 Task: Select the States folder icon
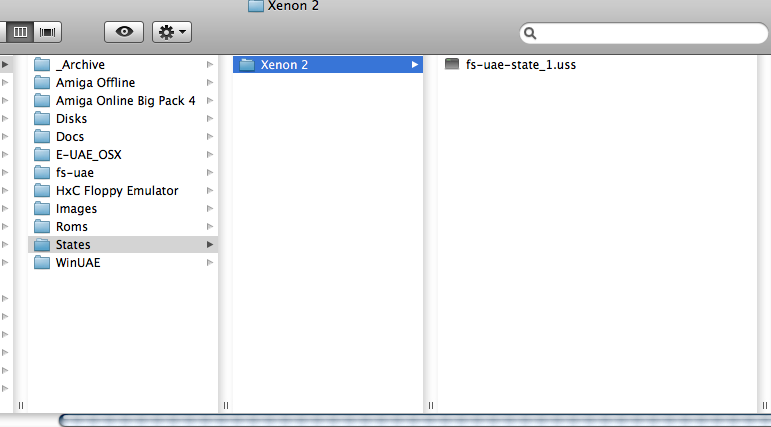tap(42, 244)
